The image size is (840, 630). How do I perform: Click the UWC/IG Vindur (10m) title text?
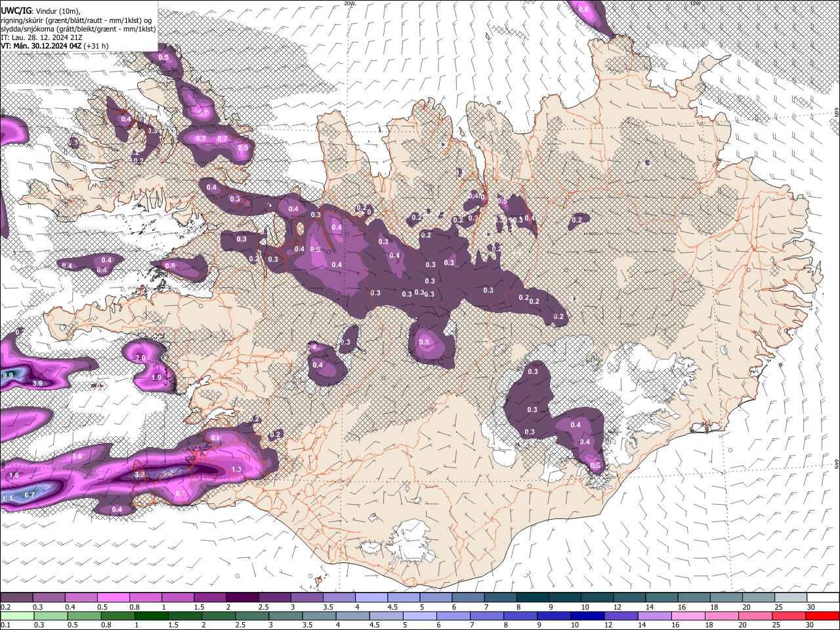[x=41, y=10]
